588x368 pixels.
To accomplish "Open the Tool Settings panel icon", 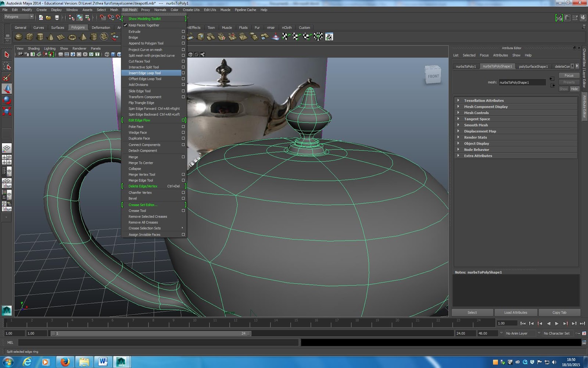I will [575, 17].
